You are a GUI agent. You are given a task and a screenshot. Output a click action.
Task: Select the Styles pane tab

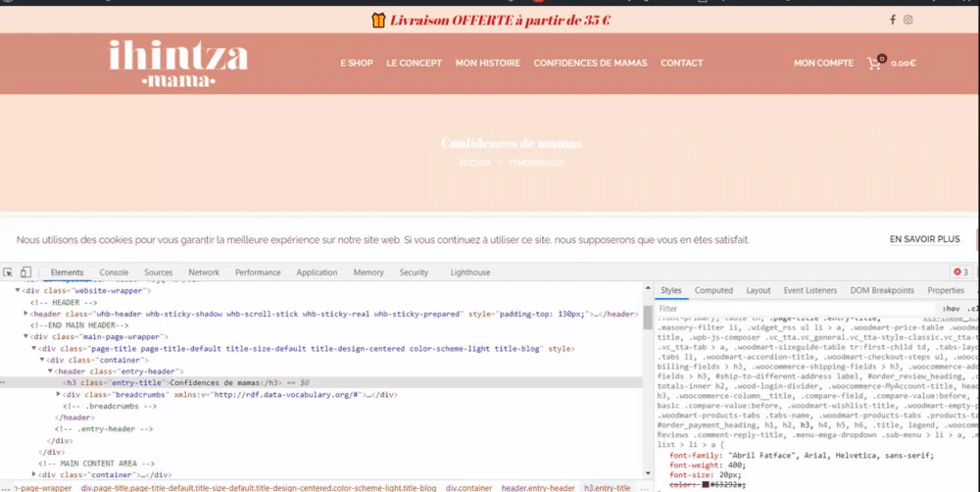670,291
